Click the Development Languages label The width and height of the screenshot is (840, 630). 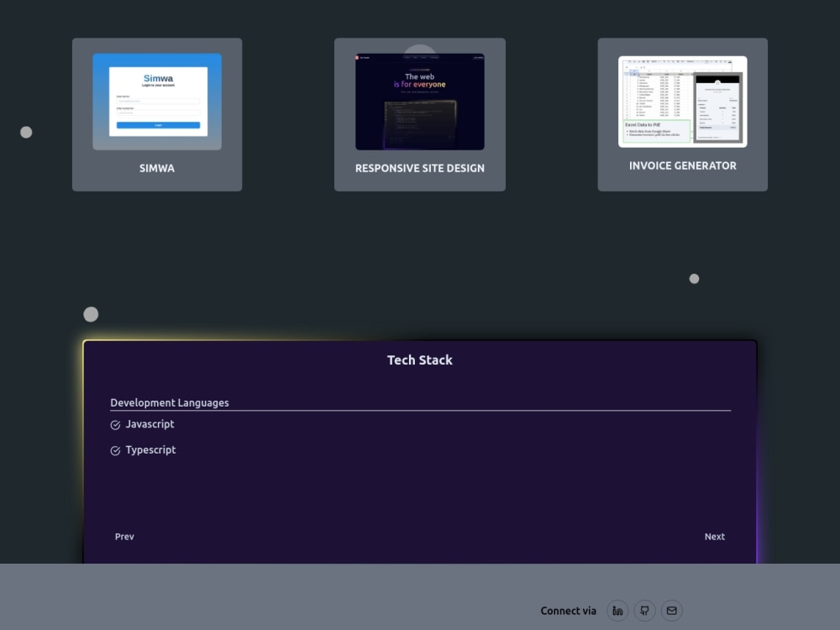(170, 403)
